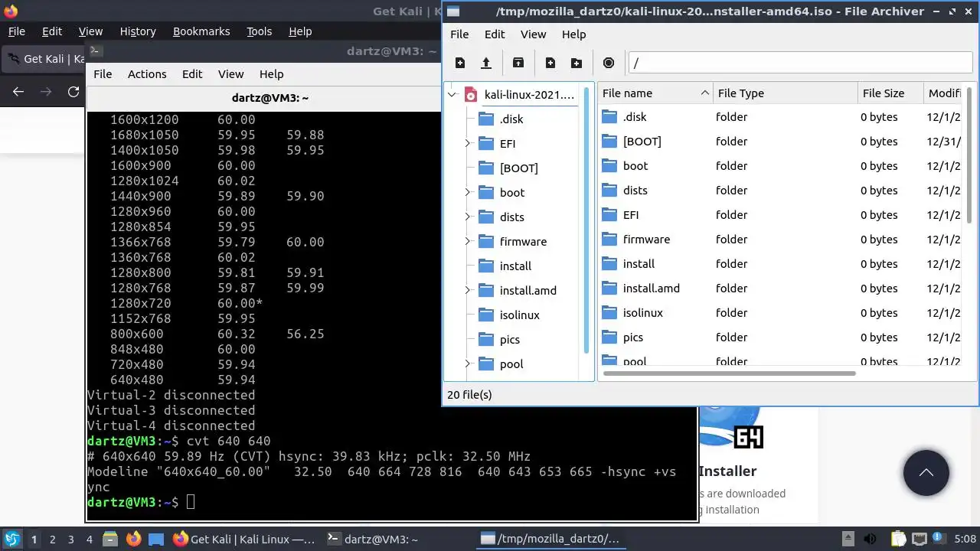Open File menu in File Archiver

point(459,34)
